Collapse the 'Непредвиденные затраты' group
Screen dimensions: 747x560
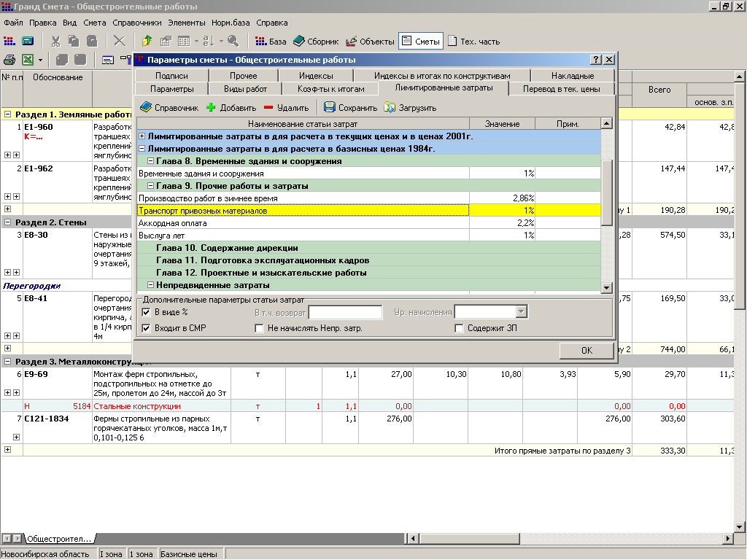pos(150,285)
